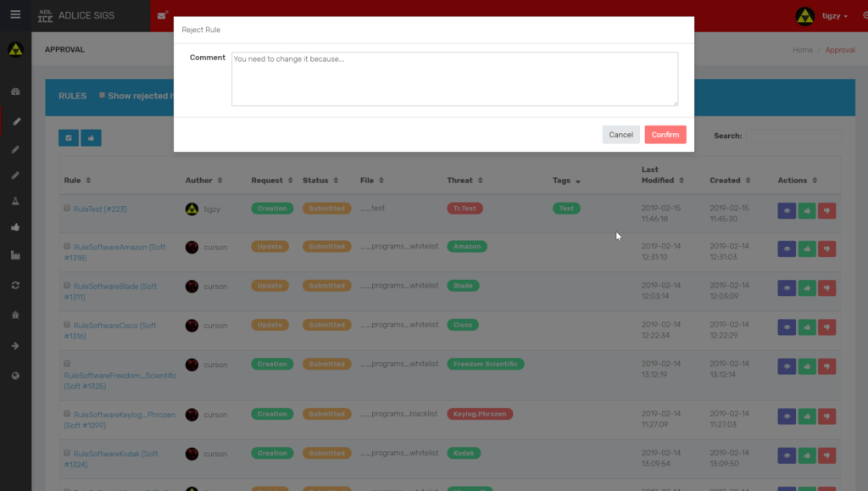Click into the Comment text area

pyautogui.click(x=454, y=79)
